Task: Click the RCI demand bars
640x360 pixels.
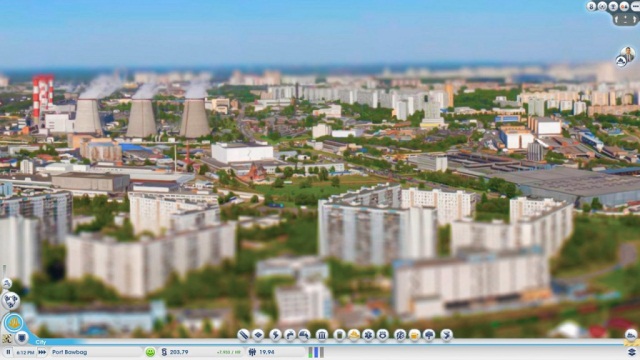Action: pos(316,352)
